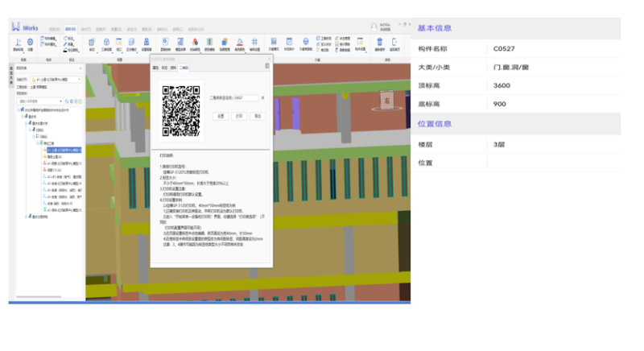Image resolution: width=644 pixels, height=351 pixels.
Task: Open the striped color template tool
Action: tap(209, 44)
